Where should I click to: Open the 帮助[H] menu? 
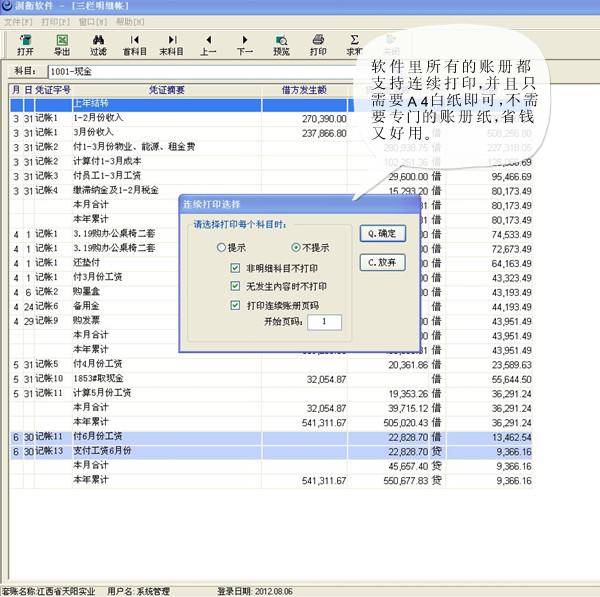click(x=130, y=22)
